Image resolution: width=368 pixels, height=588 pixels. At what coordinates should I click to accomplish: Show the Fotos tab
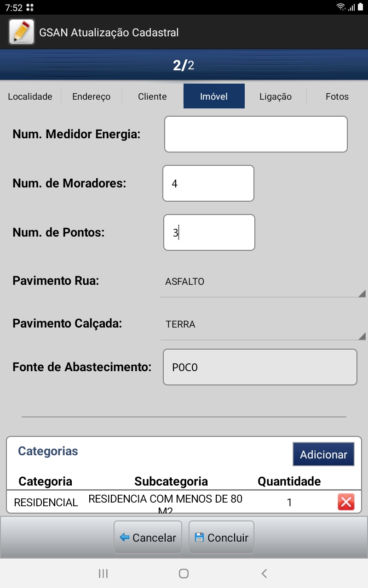pos(337,96)
